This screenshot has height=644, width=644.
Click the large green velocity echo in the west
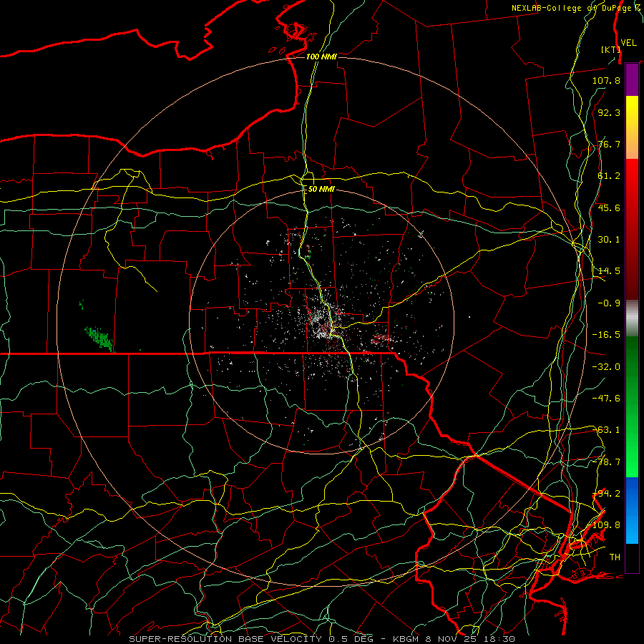[x=99, y=338]
